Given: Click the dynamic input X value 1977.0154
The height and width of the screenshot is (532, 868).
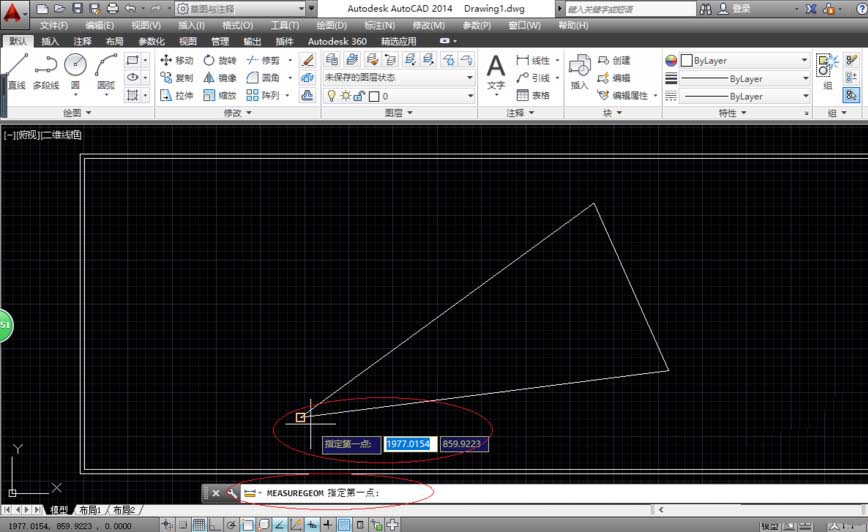Looking at the screenshot, I should point(410,444).
